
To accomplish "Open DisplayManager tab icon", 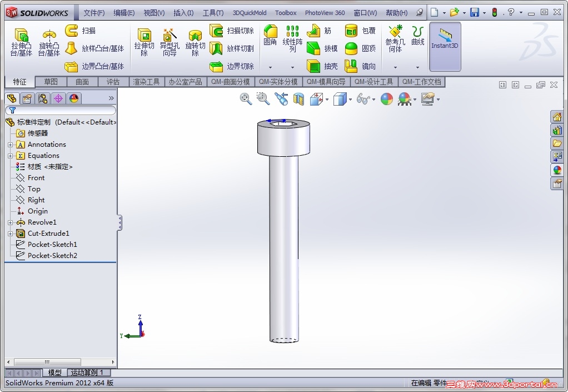I will pos(74,98).
